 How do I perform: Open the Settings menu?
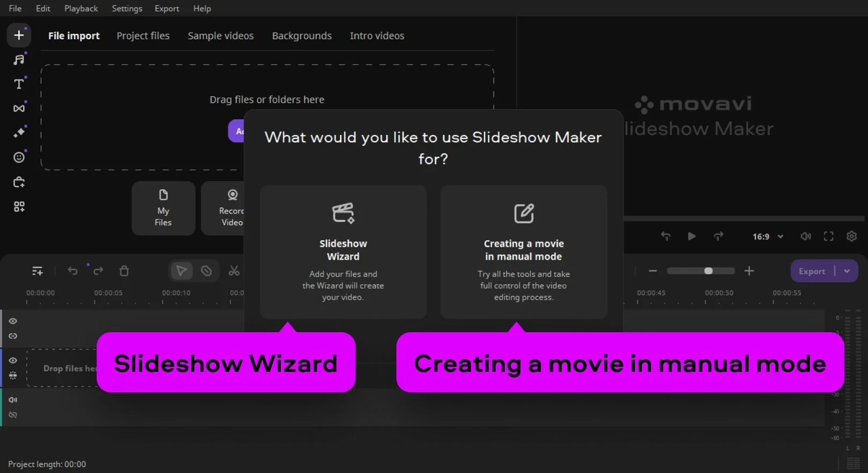[x=127, y=9]
